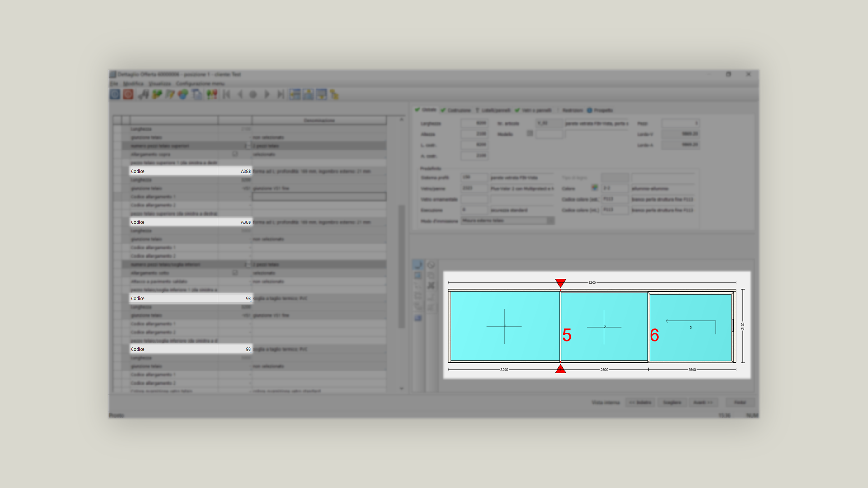Viewport: 868px width, 488px height.
Task: Select glass pane 2 in the drawing
Action: pos(604,326)
